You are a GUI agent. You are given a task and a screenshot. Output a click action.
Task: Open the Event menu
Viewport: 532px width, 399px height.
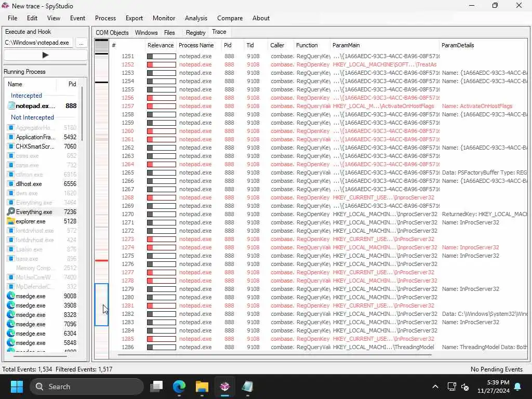pyautogui.click(x=78, y=18)
